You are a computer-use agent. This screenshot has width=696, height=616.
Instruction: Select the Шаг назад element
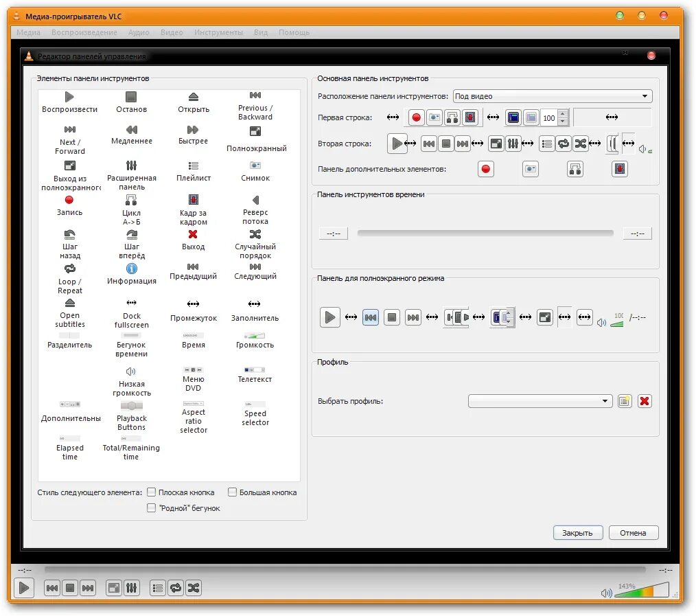tap(70, 244)
